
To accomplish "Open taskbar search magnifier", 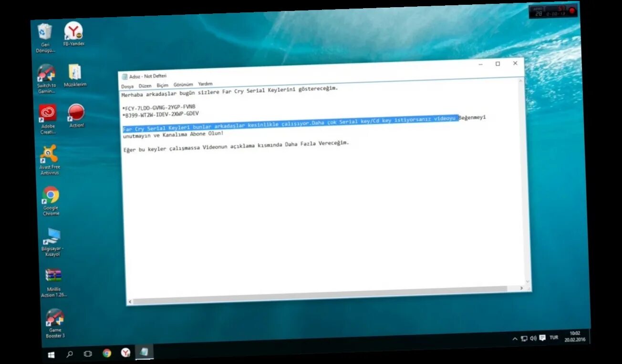I will pos(70,354).
